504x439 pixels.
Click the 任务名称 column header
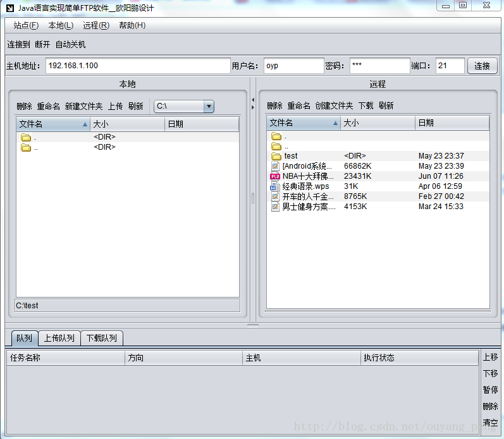[x=66, y=358]
